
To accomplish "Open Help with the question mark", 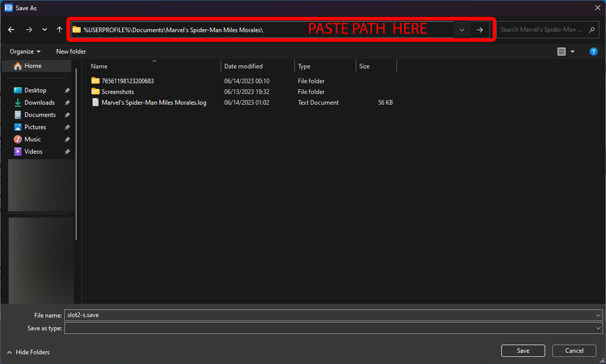I will coord(594,52).
